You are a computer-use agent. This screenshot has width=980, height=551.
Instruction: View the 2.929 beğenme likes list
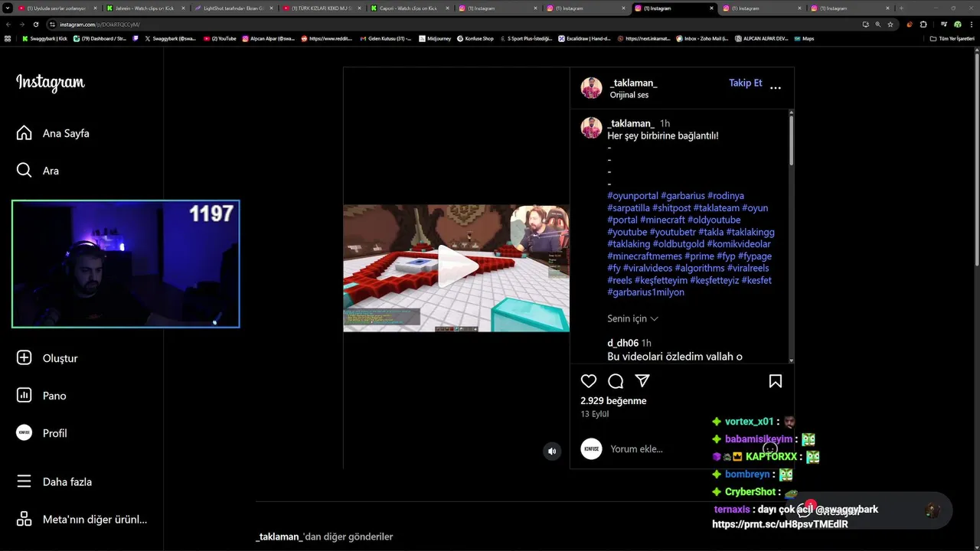pyautogui.click(x=613, y=401)
